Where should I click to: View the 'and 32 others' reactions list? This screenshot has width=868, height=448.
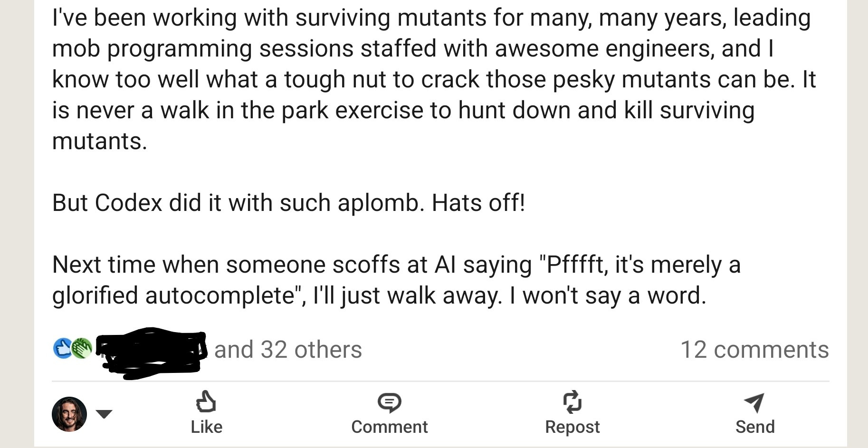(288, 350)
